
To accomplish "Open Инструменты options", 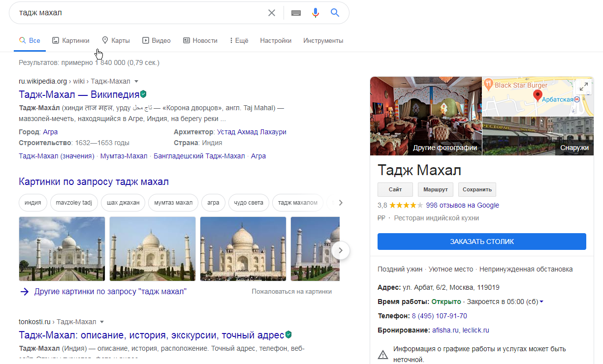I will click(x=323, y=41).
